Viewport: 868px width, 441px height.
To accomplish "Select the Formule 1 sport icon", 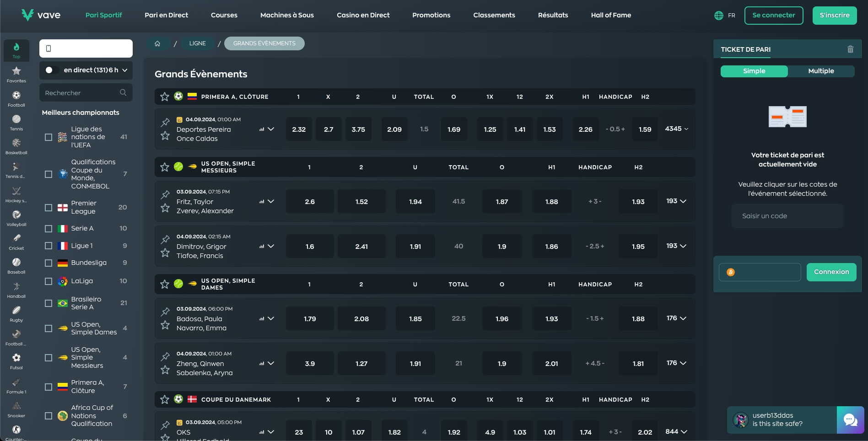I will tap(16, 386).
